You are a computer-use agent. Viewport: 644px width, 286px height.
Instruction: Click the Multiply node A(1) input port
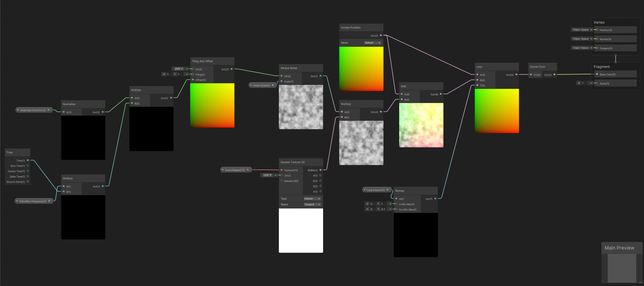(64, 186)
